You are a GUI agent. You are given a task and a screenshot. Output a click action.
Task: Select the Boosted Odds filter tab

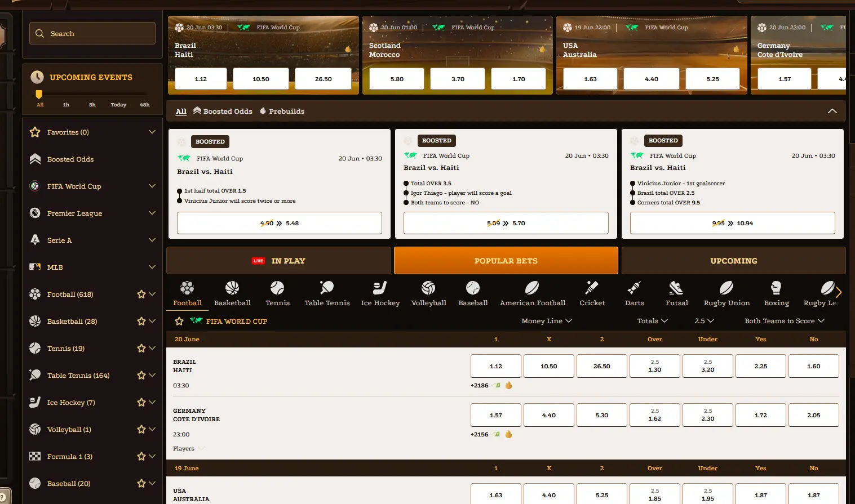click(223, 111)
